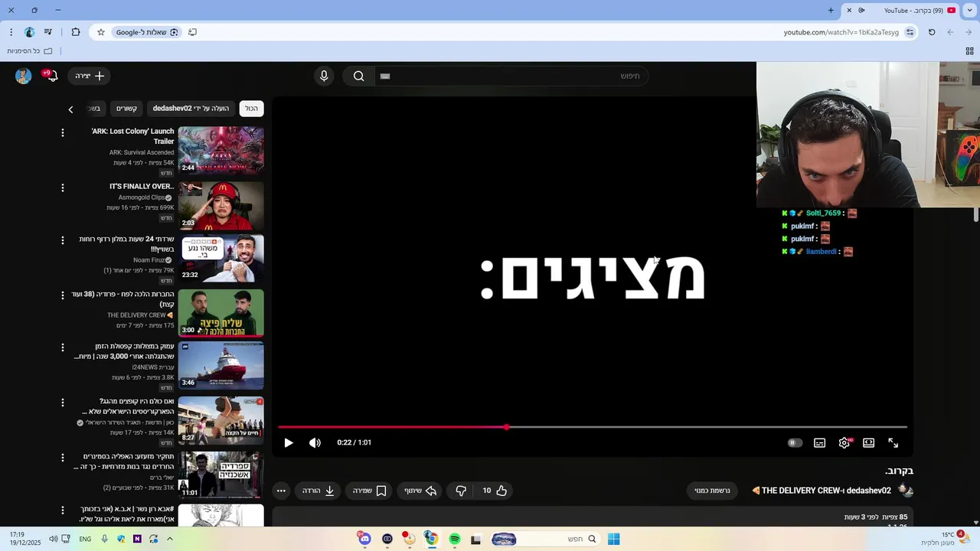Open Chrome apps grid in bookmarks bar
The width and height of the screenshot is (980, 551).
pyautogui.click(x=969, y=51)
